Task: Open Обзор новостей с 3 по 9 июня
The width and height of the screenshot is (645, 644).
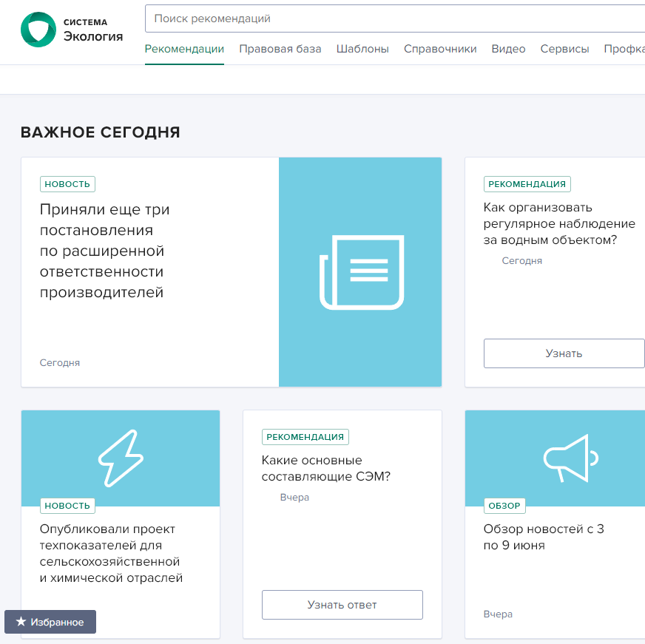Action: pos(543,538)
